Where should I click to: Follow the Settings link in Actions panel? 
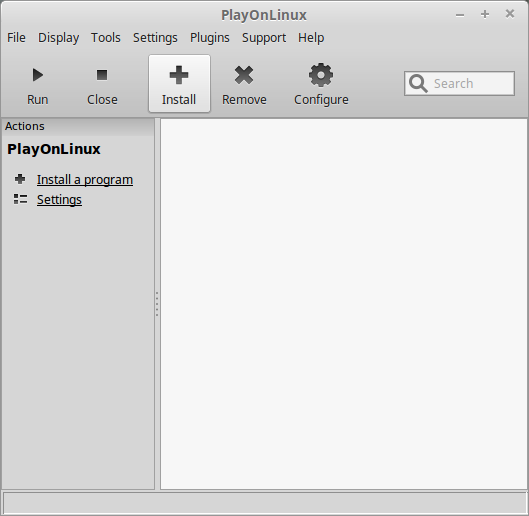59,200
